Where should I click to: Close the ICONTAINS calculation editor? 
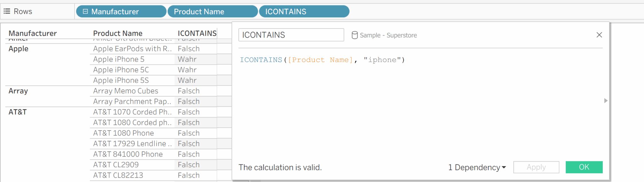click(x=599, y=35)
